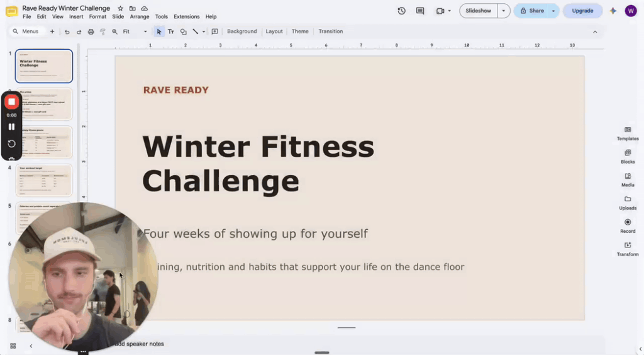Open the Media side panel
Image resolution: width=644 pixels, height=355 pixels.
[628, 180]
